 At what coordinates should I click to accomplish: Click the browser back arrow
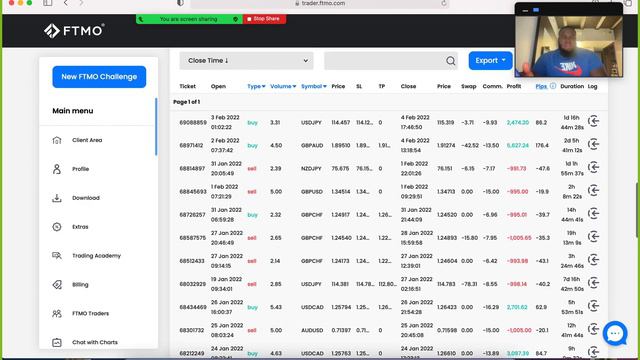[66, 3]
